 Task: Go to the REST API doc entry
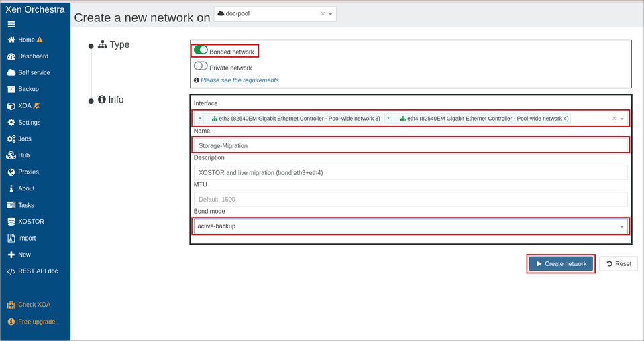32,271
